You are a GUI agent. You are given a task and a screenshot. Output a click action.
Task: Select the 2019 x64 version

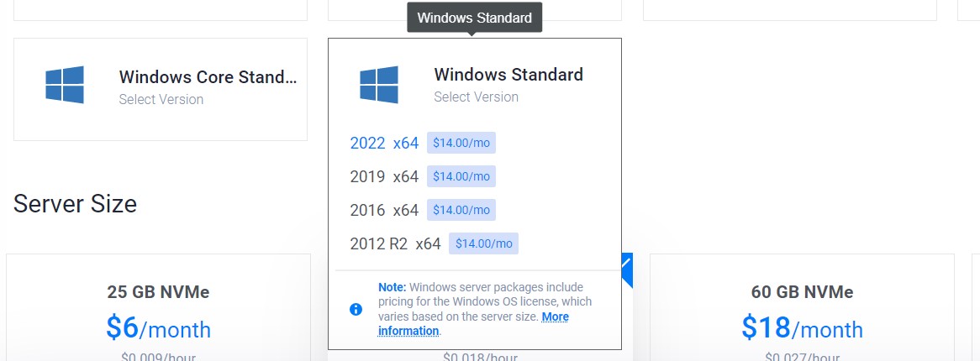(384, 177)
